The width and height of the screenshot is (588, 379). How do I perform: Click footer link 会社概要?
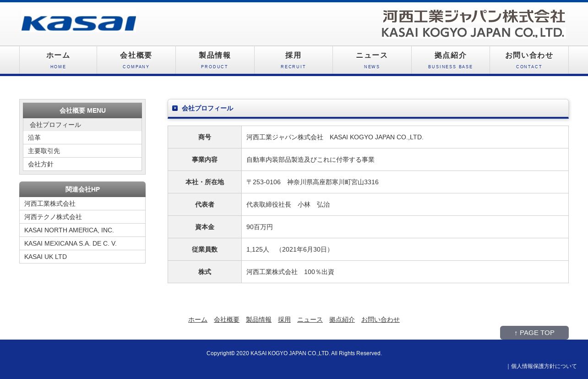pyautogui.click(x=227, y=319)
